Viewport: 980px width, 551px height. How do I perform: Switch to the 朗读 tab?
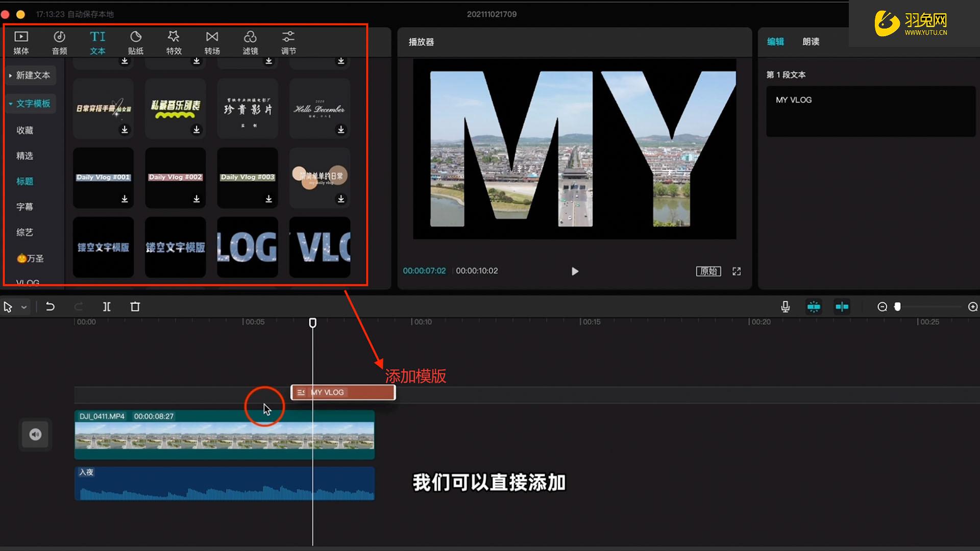811,42
